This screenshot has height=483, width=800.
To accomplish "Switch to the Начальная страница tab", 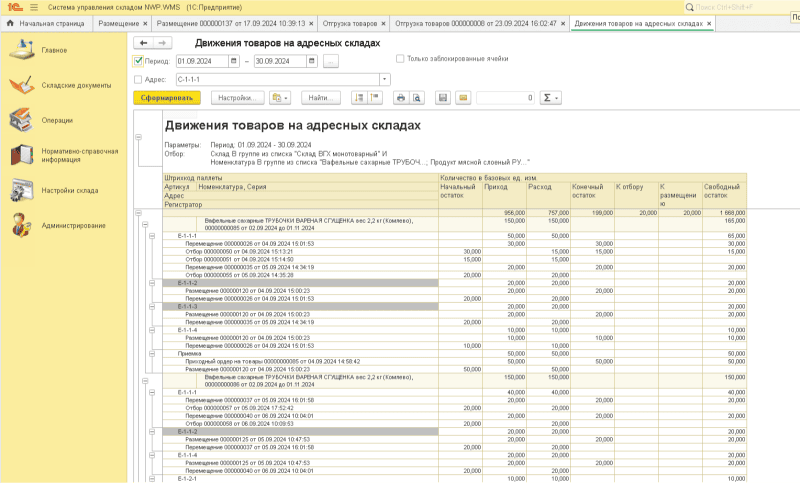I will [x=46, y=23].
